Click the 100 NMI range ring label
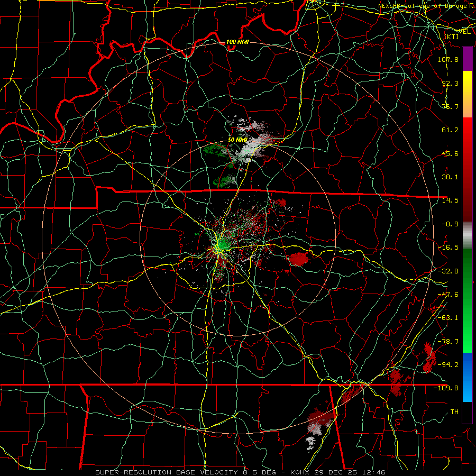Image resolution: width=476 pixels, height=476 pixels. (237, 42)
